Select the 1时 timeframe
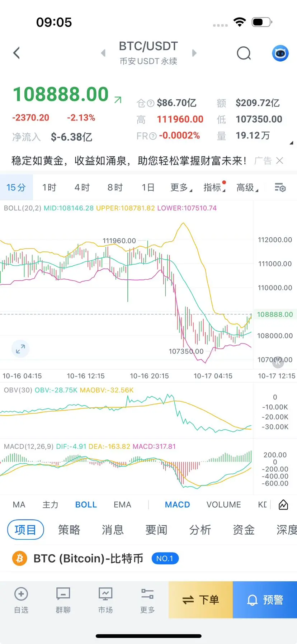This screenshot has width=297, height=644. [x=49, y=187]
